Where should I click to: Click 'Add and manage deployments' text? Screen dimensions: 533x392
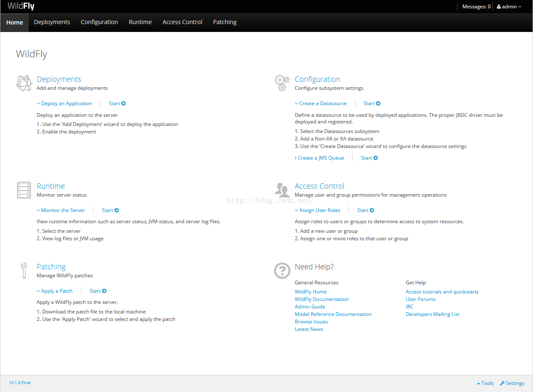[x=72, y=88]
